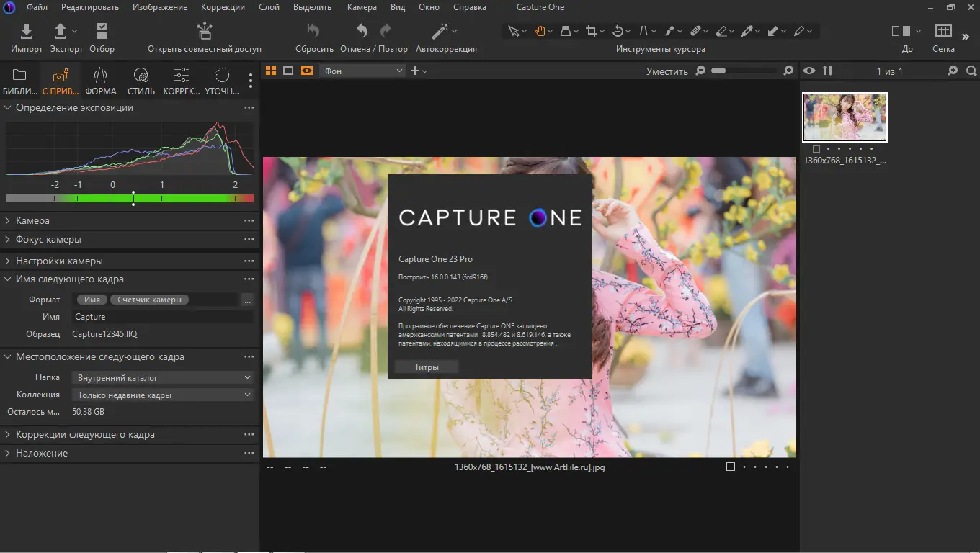
Task: Tick the checkbox under the image thumbnail
Action: (x=816, y=149)
